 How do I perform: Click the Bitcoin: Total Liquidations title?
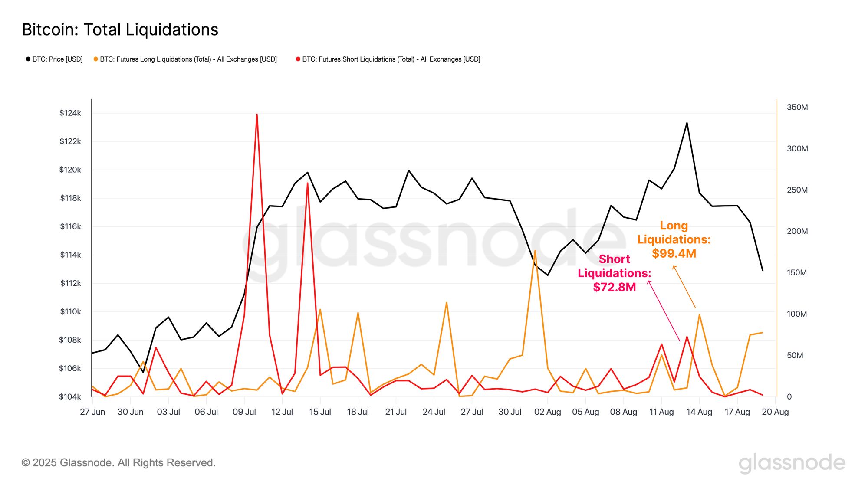tap(120, 29)
